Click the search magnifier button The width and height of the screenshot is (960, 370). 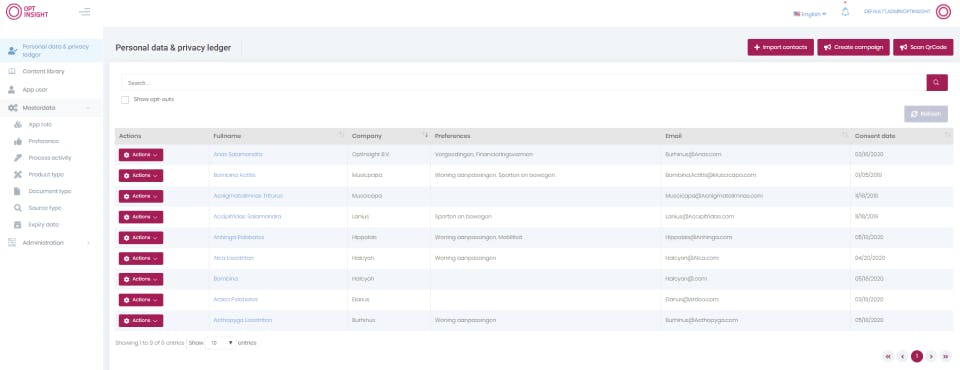[937, 83]
